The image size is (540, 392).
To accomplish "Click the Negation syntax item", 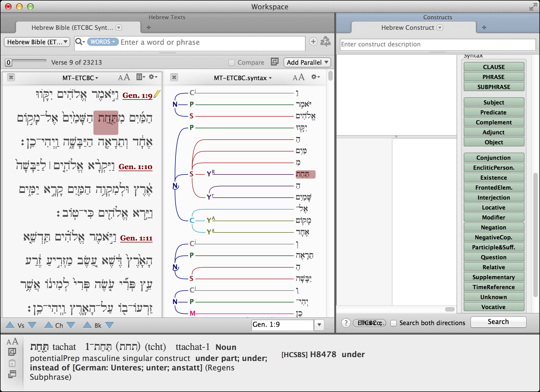I will point(494,227).
